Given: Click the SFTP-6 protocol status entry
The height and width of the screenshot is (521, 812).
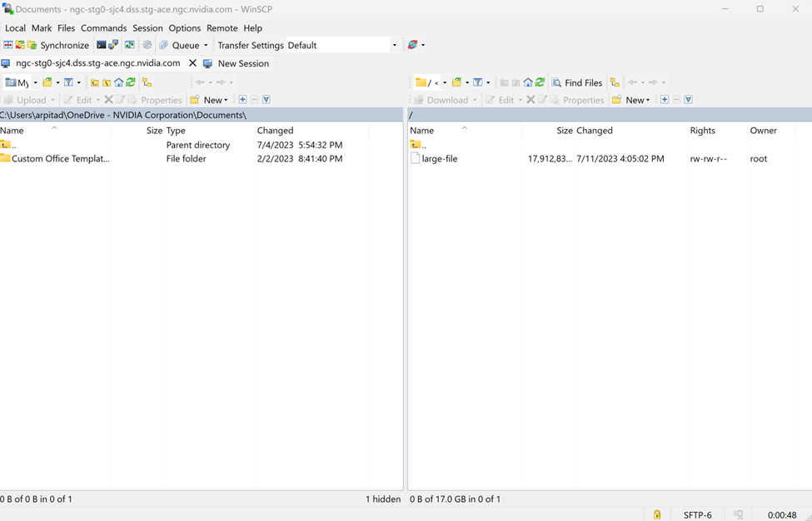Looking at the screenshot, I should click(697, 515).
